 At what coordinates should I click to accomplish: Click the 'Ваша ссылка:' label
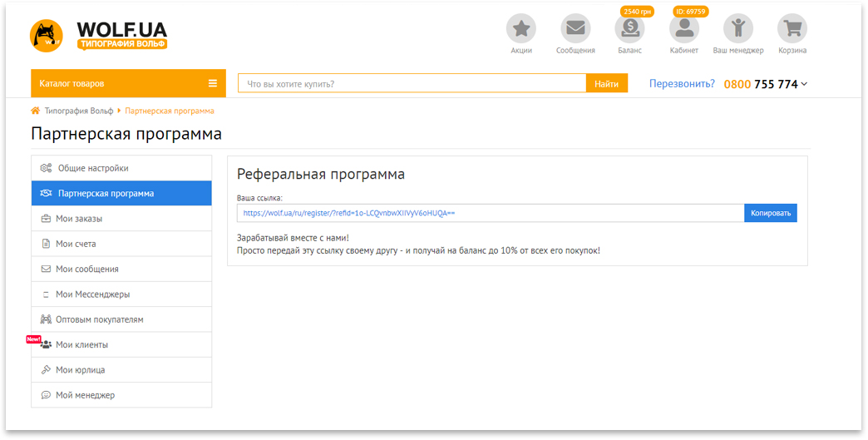coord(259,198)
